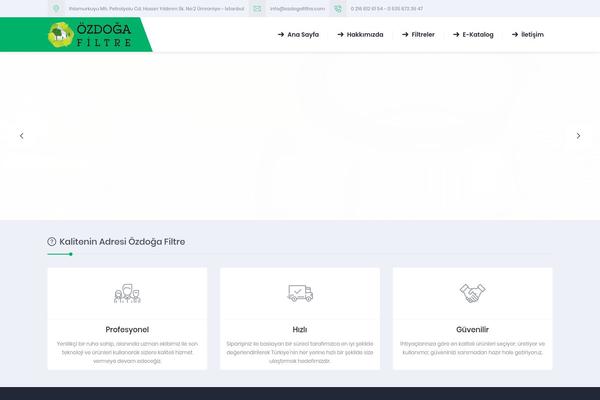Click the description text under Hızlı
Screen dimensions: 600x400
(x=300, y=353)
